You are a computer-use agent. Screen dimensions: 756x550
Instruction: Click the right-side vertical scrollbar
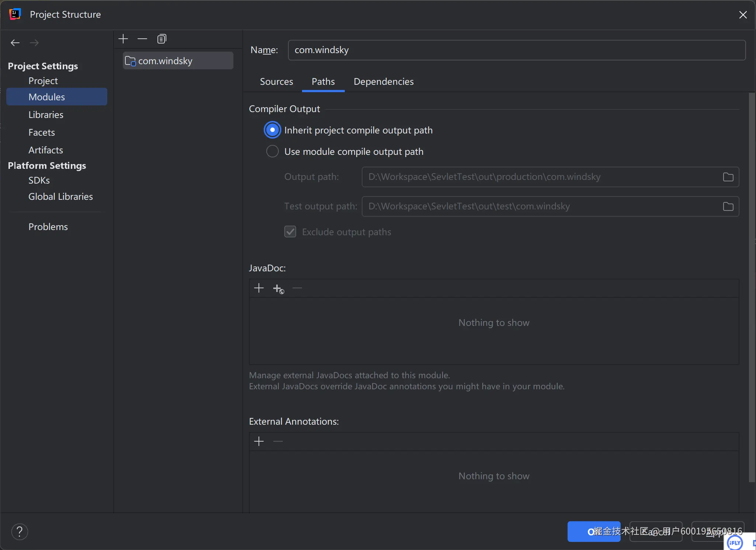pyautogui.click(x=751, y=288)
